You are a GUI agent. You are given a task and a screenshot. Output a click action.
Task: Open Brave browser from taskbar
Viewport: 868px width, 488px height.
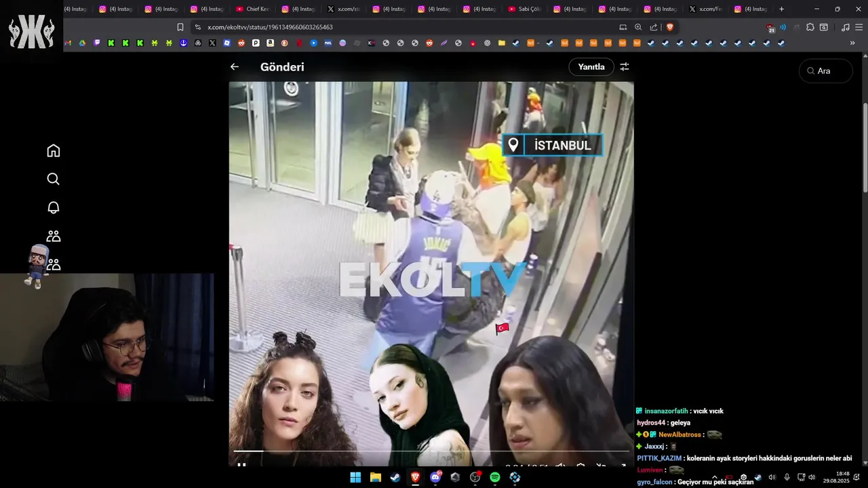(x=415, y=477)
